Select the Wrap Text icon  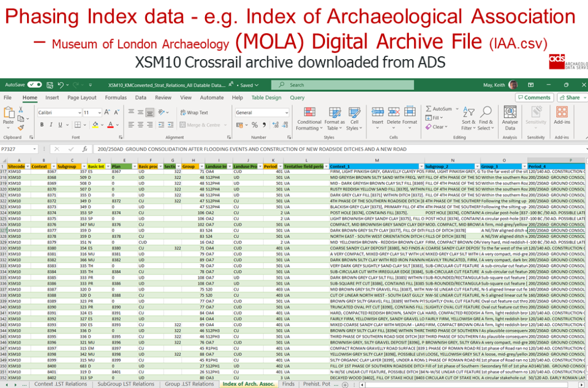click(183, 112)
